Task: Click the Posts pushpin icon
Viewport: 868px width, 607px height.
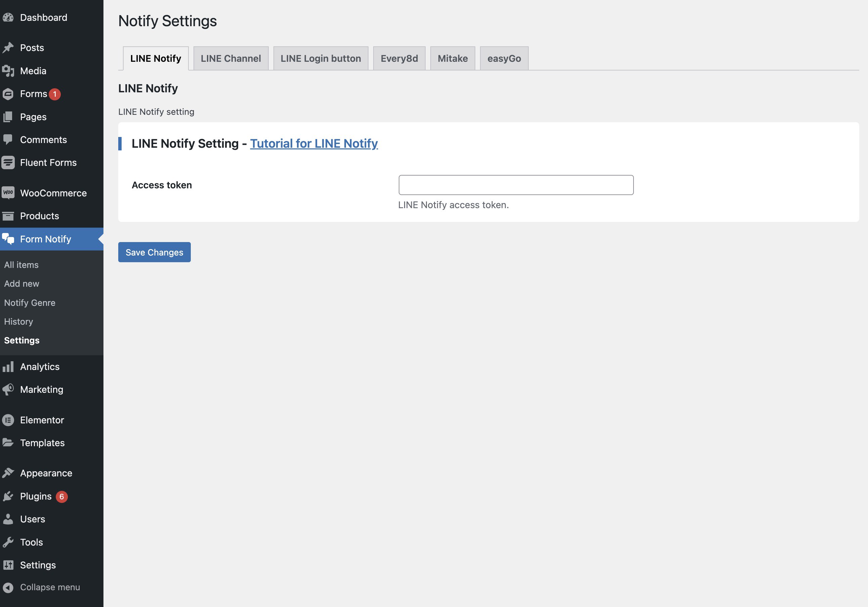Action: coord(8,48)
